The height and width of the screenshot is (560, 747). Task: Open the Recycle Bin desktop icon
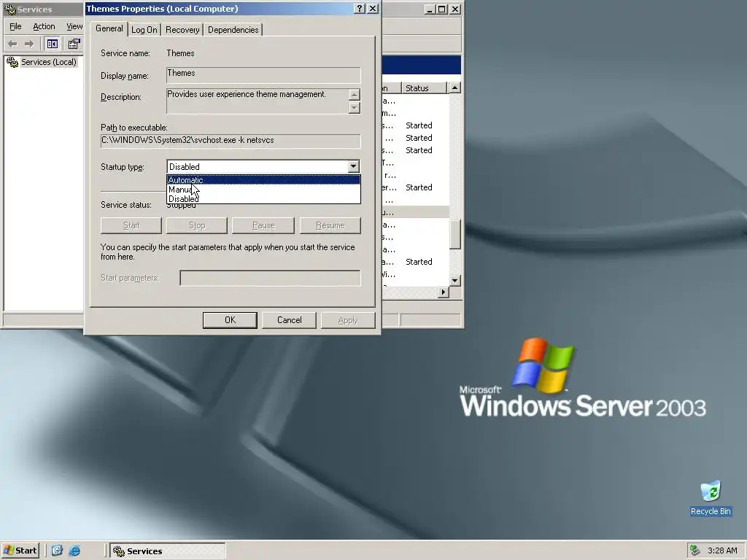(711, 498)
